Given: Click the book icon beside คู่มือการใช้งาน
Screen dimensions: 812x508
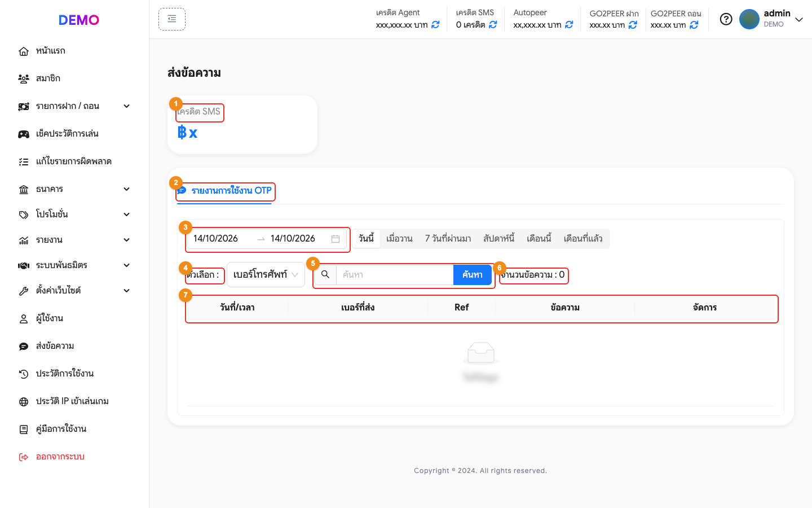Looking at the screenshot, I should [24, 430].
